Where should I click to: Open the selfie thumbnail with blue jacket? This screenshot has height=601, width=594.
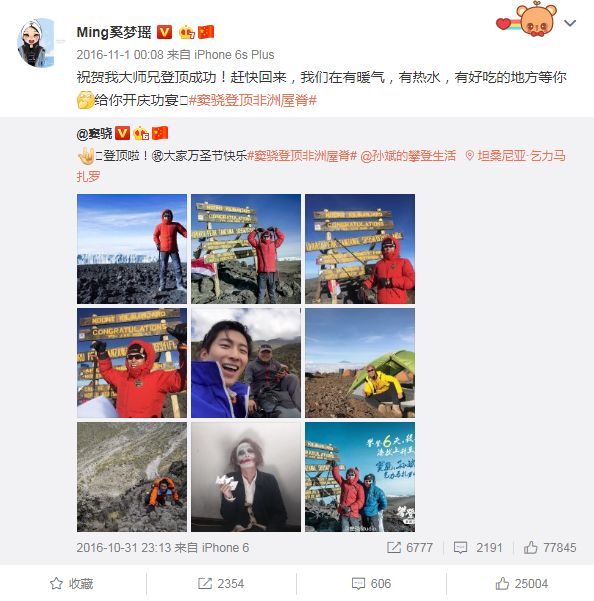(246, 363)
